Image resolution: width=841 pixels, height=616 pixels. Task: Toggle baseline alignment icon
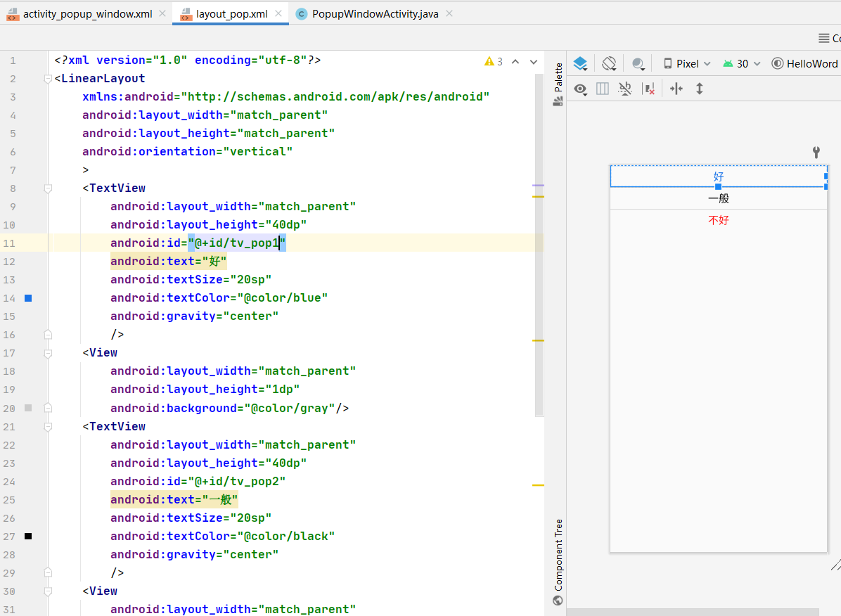coord(625,89)
